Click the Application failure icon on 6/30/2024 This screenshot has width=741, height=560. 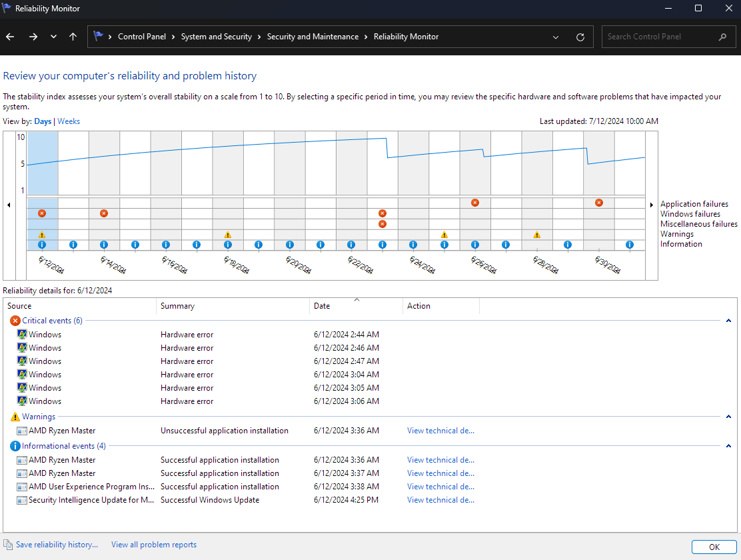pos(599,203)
